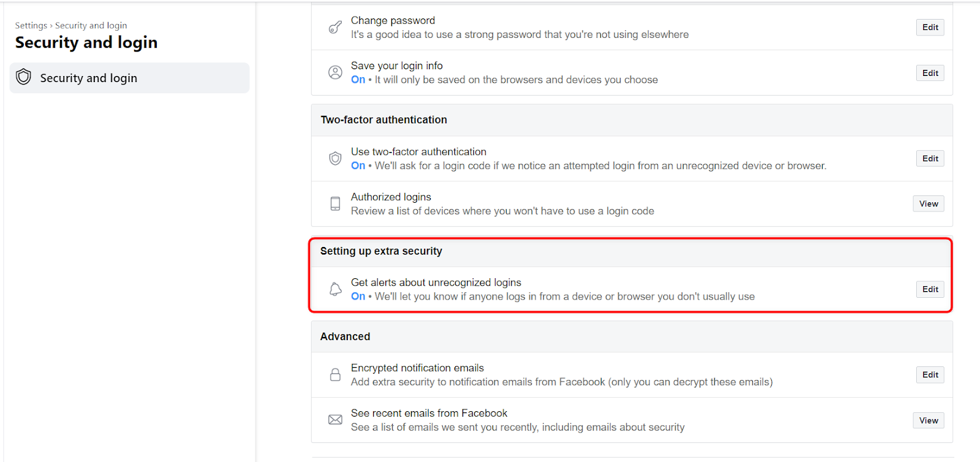Select Security and login in the sidebar menu
Screen dimensions: 980x462
click(x=88, y=77)
